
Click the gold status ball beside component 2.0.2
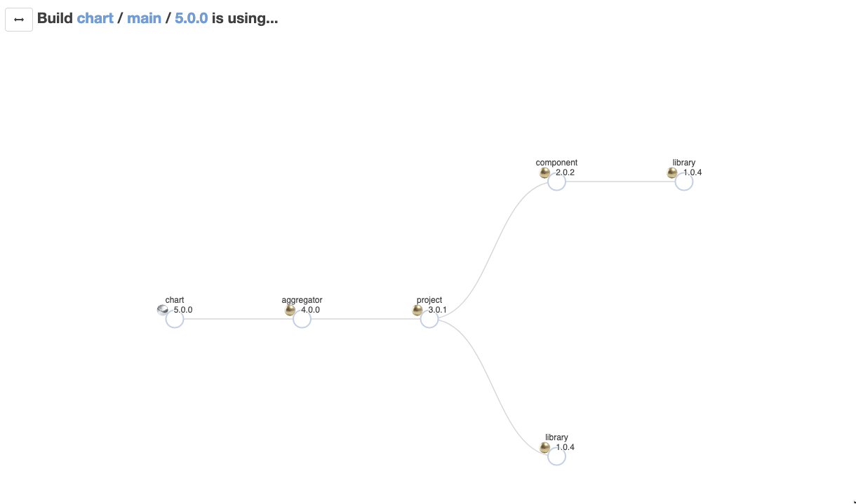544,172
